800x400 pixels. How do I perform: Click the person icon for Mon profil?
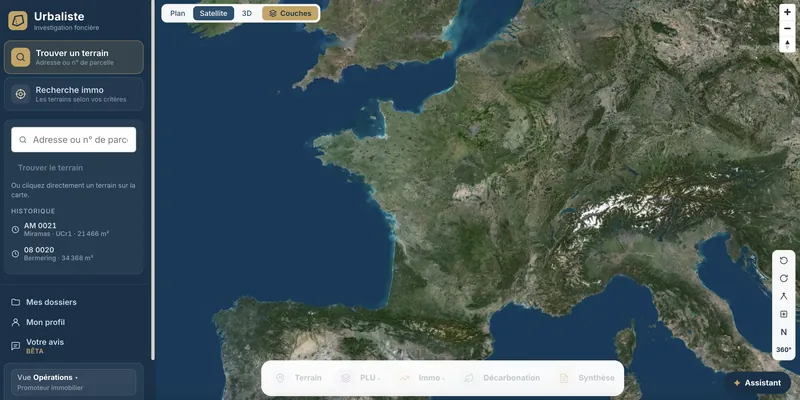point(16,322)
